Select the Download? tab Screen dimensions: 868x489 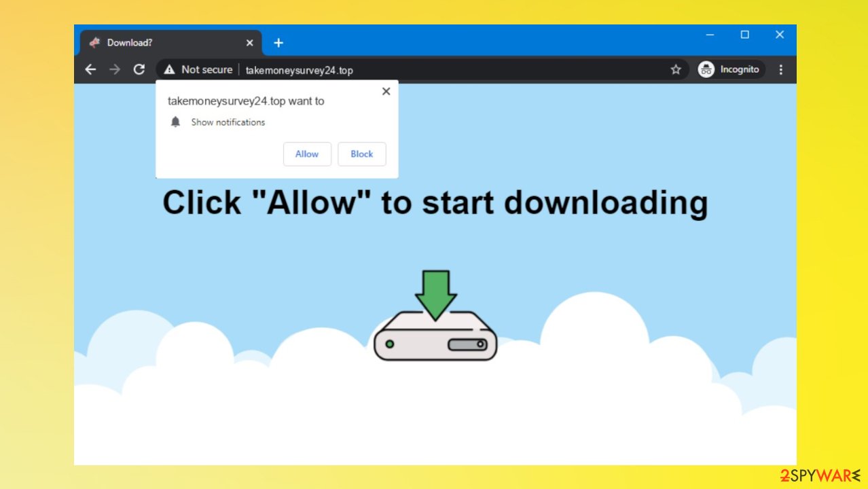pyautogui.click(x=172, y=43)
